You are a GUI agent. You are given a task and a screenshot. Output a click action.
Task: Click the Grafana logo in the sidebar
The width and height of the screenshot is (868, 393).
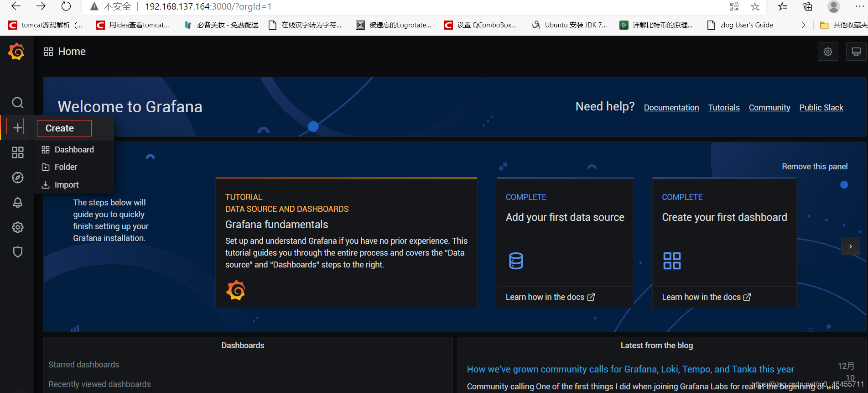pos(16,52)
